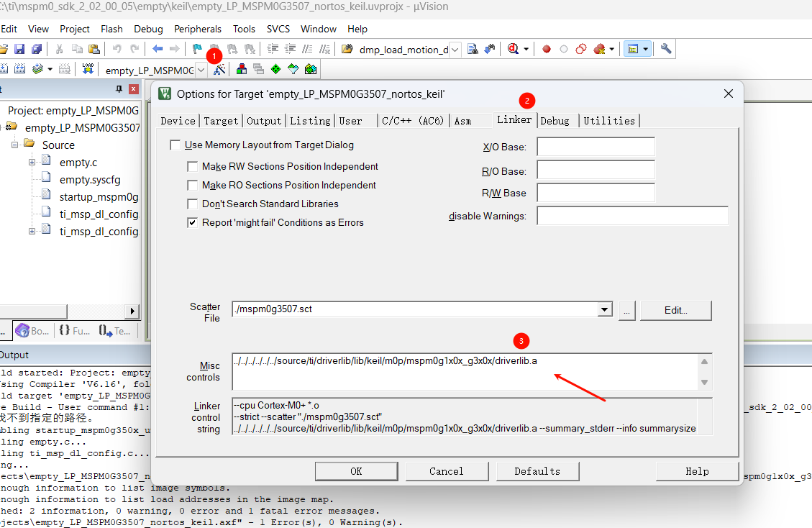
Task: Uncheck Report 'might fail' Conditions as Errors
Action: point(193,223)
